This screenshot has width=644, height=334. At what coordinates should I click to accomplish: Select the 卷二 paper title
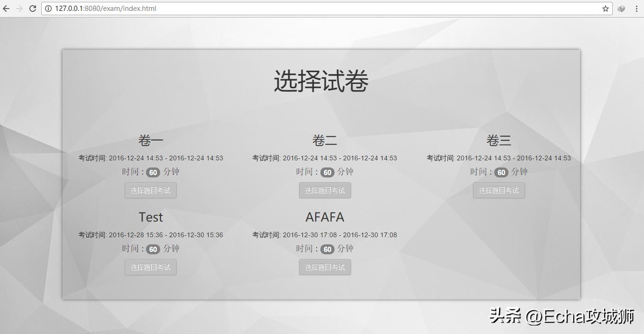tap(325, 139)
